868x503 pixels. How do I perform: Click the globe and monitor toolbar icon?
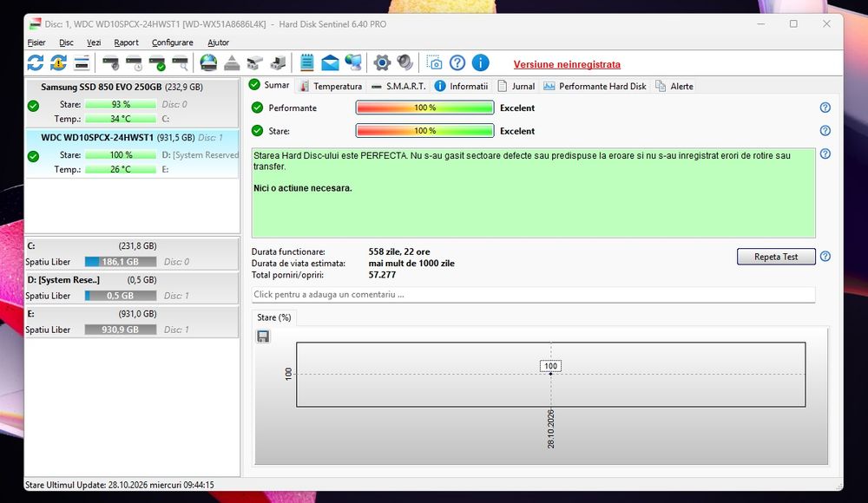pyautogui.click(x=353, y=63)
